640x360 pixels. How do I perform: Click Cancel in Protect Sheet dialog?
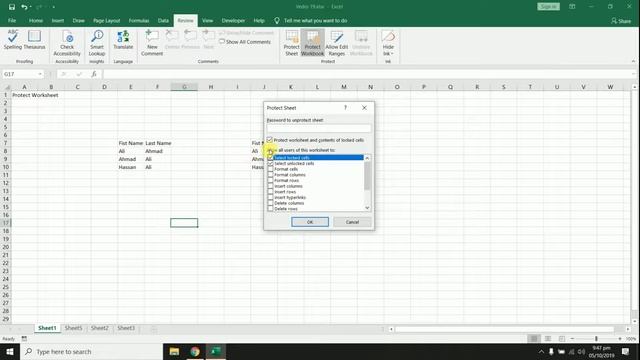click(352, 222)
